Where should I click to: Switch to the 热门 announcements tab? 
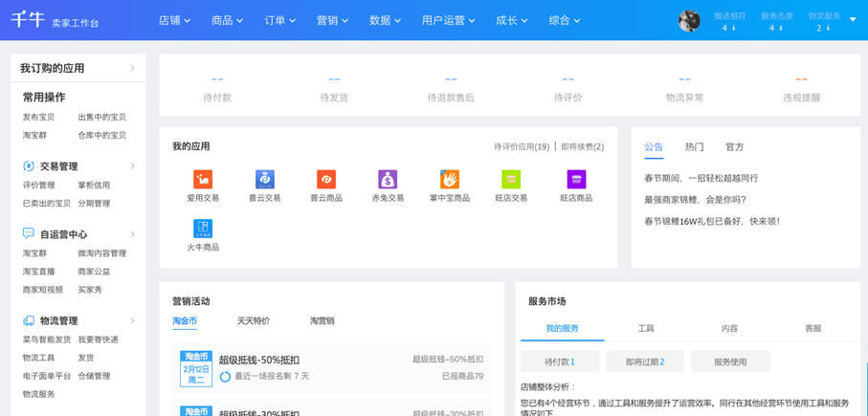(694, 147)
